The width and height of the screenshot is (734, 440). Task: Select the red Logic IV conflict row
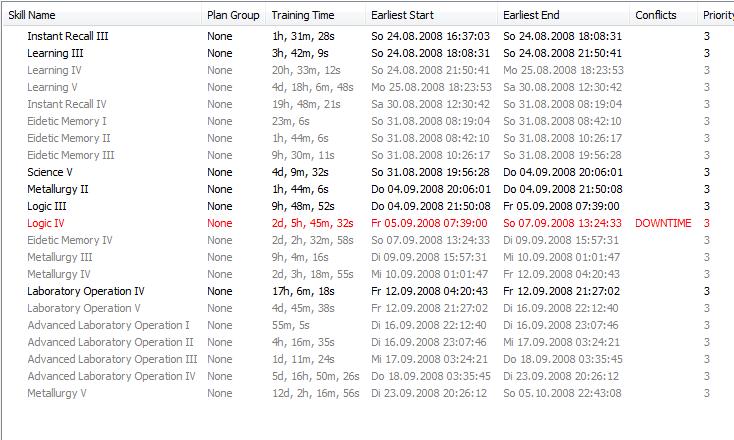tap(46, 223)
